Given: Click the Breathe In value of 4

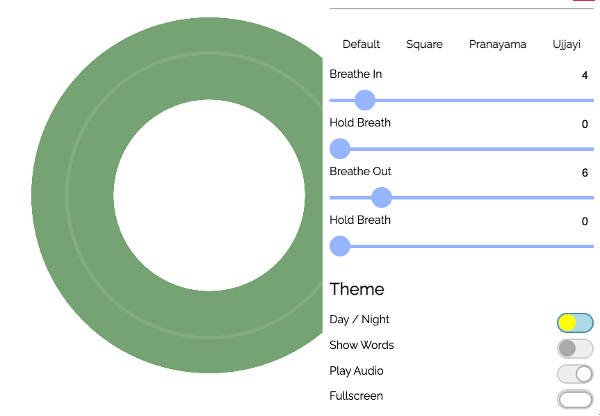Looking at the screenshot, I should click(x=584, y=75).
